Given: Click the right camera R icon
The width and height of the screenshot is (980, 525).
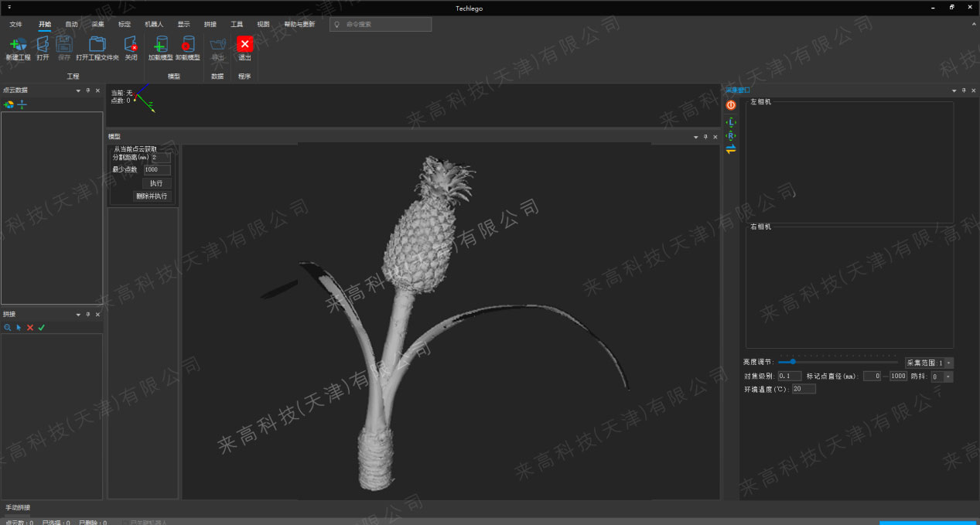Looking at the screenshot, I should coord(731,135).
